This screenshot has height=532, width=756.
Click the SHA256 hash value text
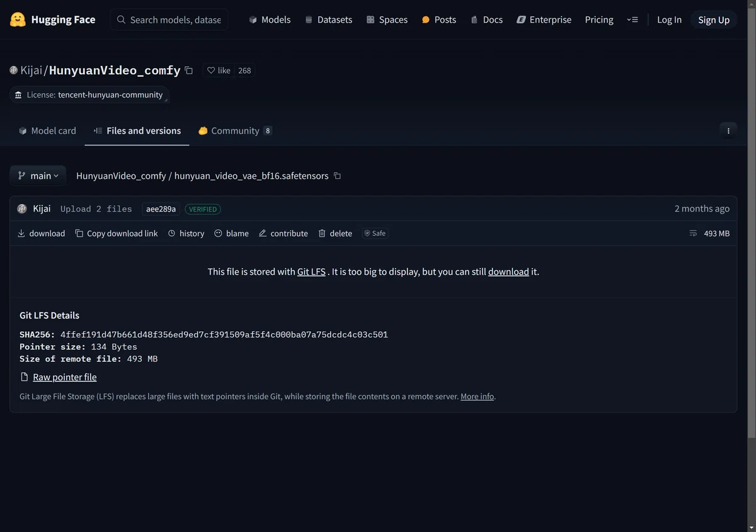point(224,334)
